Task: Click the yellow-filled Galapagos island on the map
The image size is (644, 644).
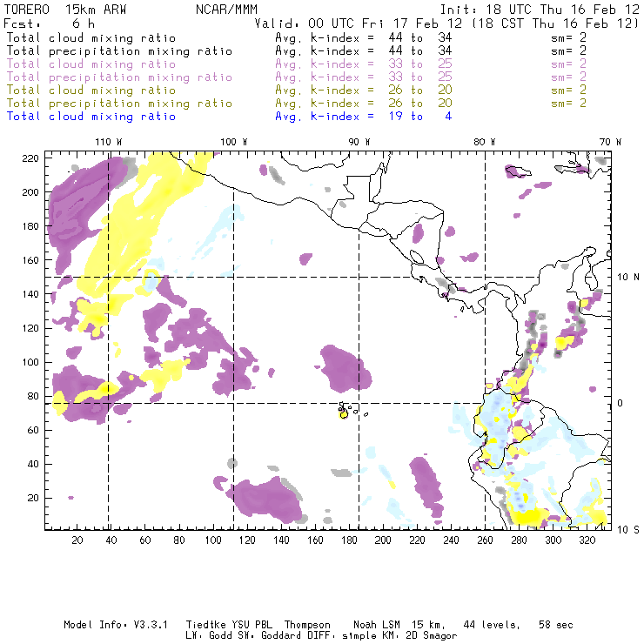Action: [344, 415]
